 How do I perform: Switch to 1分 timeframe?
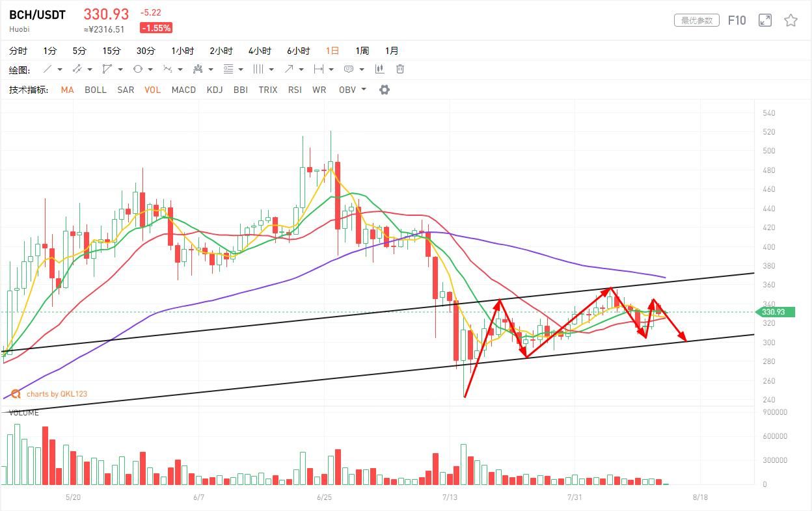50,51
